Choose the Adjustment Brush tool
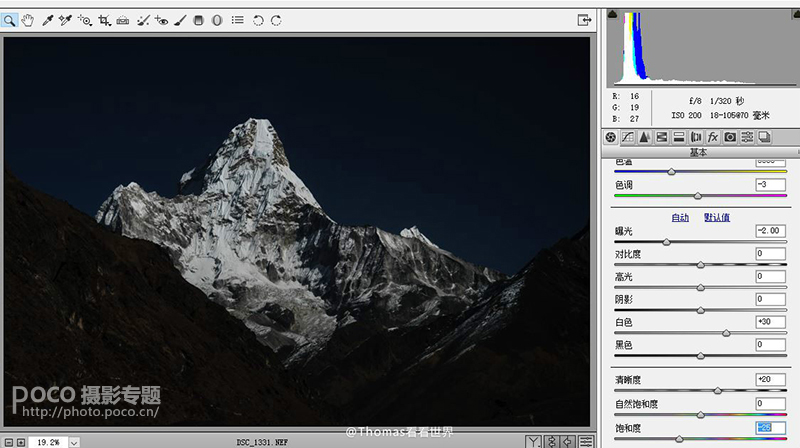The image size is (800, 448). 180,20
